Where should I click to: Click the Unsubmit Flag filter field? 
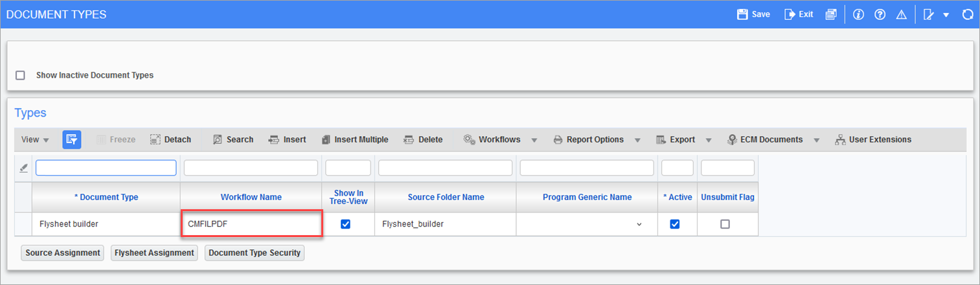pyautogui.click(x=728, y=168)
